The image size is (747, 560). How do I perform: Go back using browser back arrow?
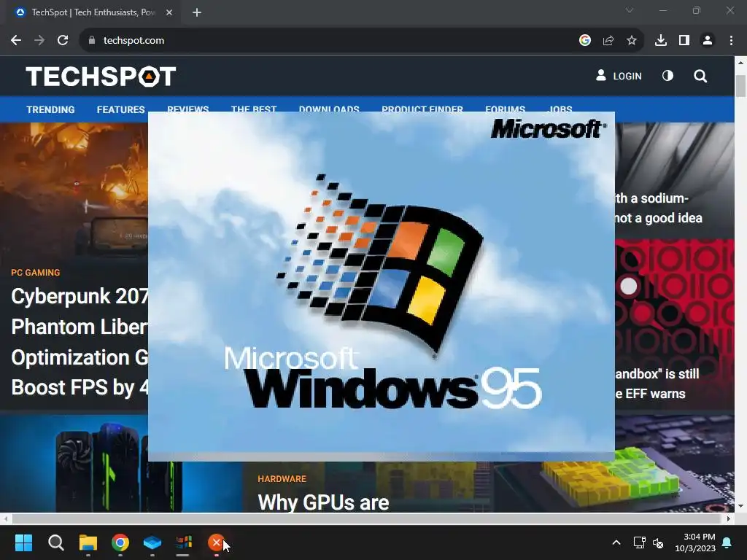click(16, 41)
